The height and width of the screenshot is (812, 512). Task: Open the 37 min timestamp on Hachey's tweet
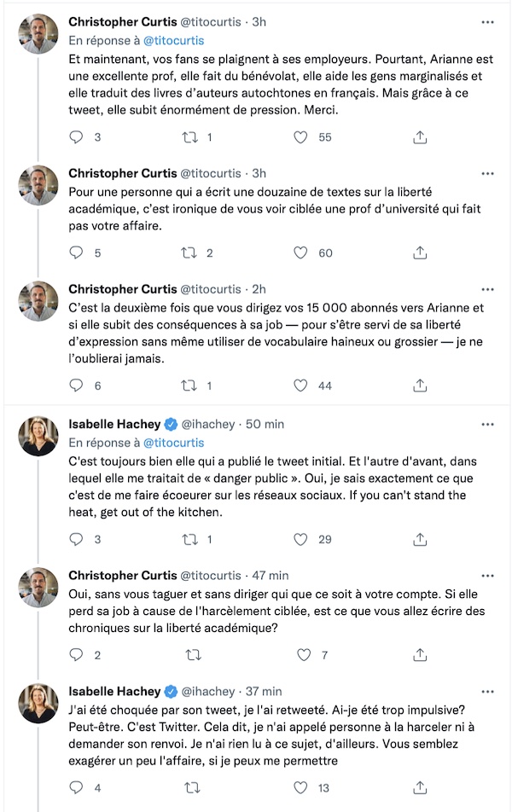click(x=264, y=692)
